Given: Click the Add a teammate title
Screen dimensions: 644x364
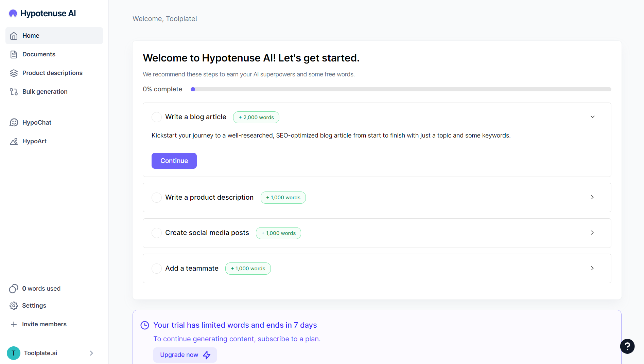Looking at the screenshot, I should coord(192,268).
